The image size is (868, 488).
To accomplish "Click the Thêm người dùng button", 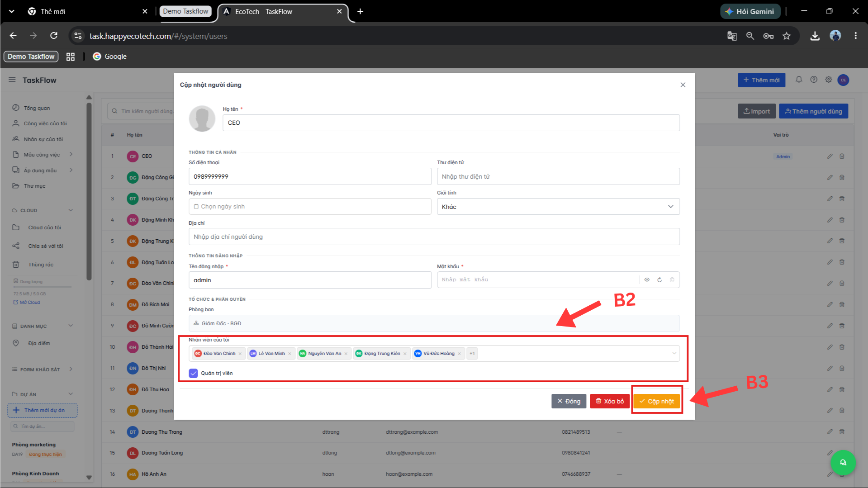I will 813,111.
